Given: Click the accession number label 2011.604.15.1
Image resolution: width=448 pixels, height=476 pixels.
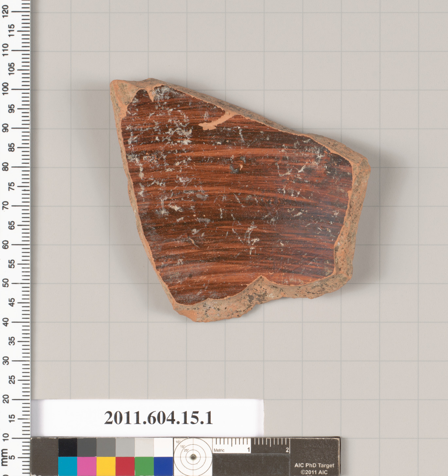Looking at the screenshot, I should pos(158,418).
